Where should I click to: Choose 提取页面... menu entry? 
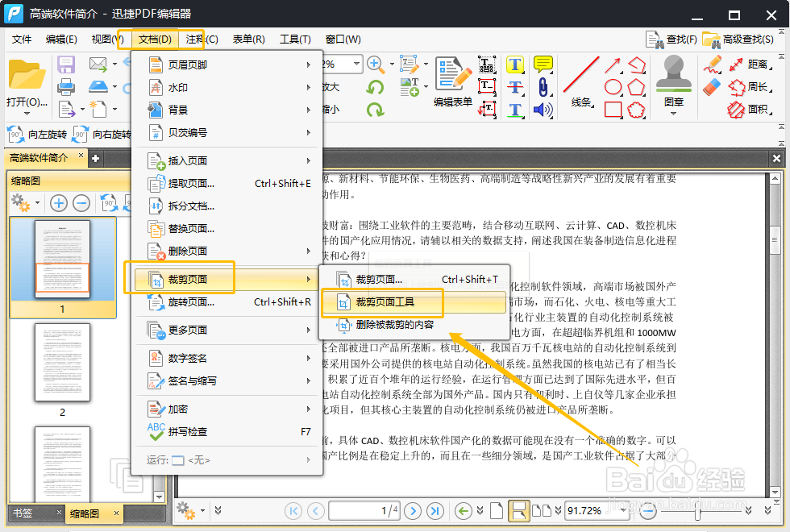coord(229,184)
